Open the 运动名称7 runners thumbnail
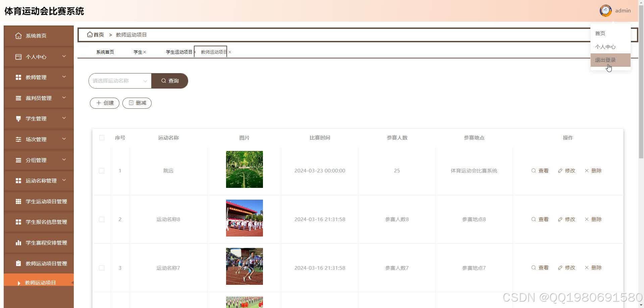The width and height of the screenshot is (644, 308). coord(245,266)
